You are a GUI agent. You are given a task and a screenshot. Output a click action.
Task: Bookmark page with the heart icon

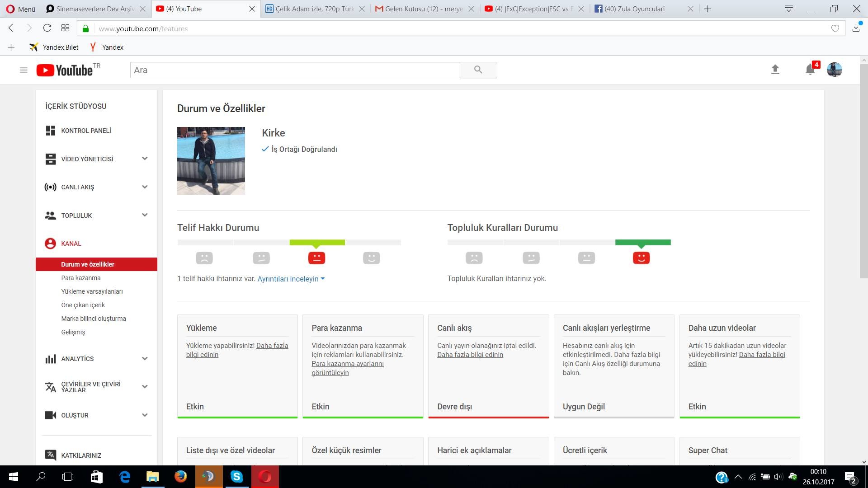tap(835, 28)
